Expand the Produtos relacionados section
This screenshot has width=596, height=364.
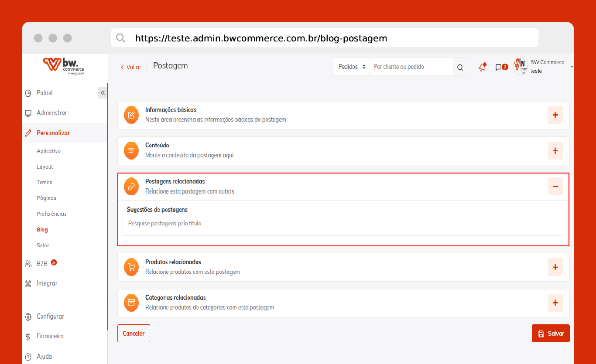point(555,267)
